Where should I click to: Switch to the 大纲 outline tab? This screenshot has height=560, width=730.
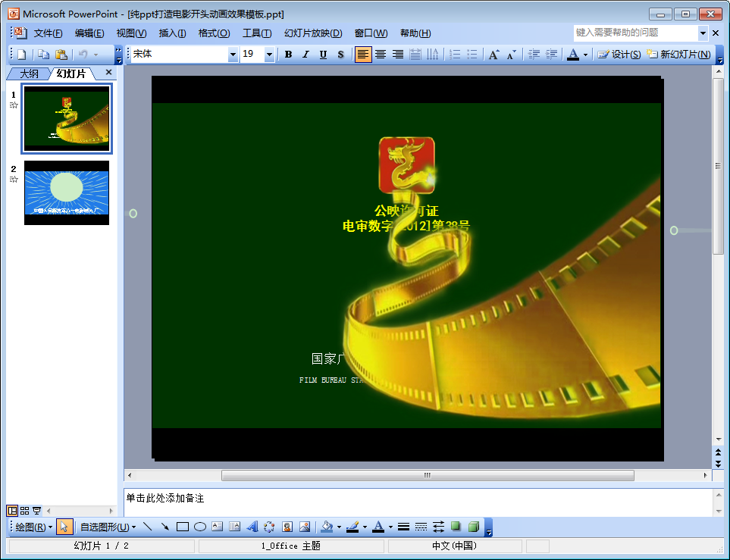point(29,74)
